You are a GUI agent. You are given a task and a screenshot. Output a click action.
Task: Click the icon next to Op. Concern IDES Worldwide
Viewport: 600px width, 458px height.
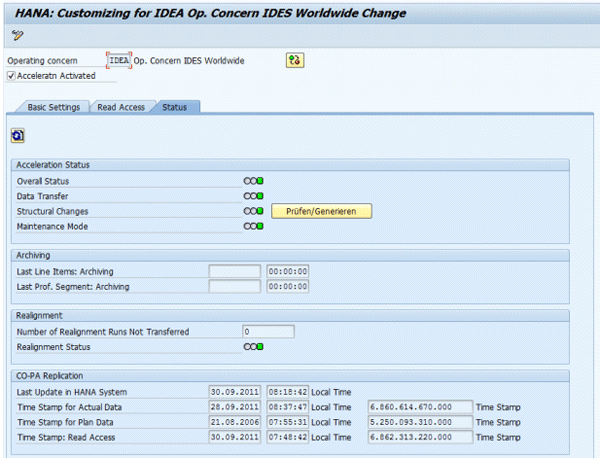point(295,61)
